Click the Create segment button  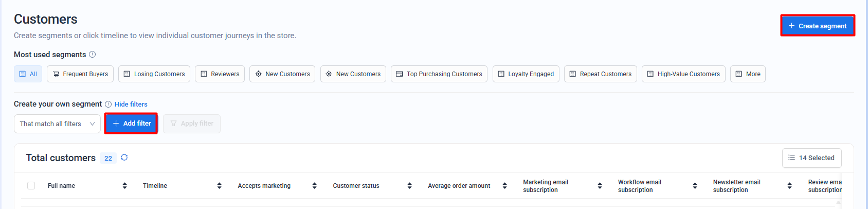[817, 26]
